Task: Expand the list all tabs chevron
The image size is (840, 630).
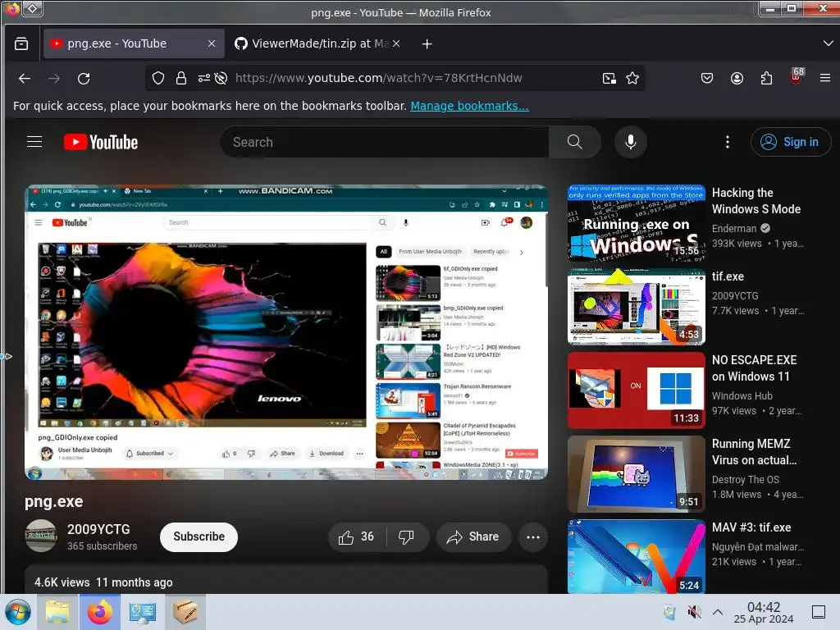Action: click(x=828, y=43)
